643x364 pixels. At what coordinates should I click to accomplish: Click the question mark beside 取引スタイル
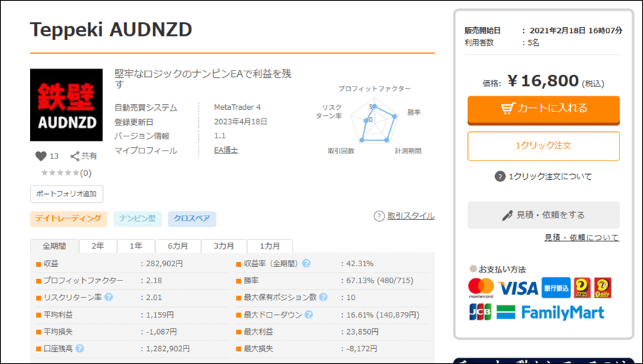[x=379, y=216]
